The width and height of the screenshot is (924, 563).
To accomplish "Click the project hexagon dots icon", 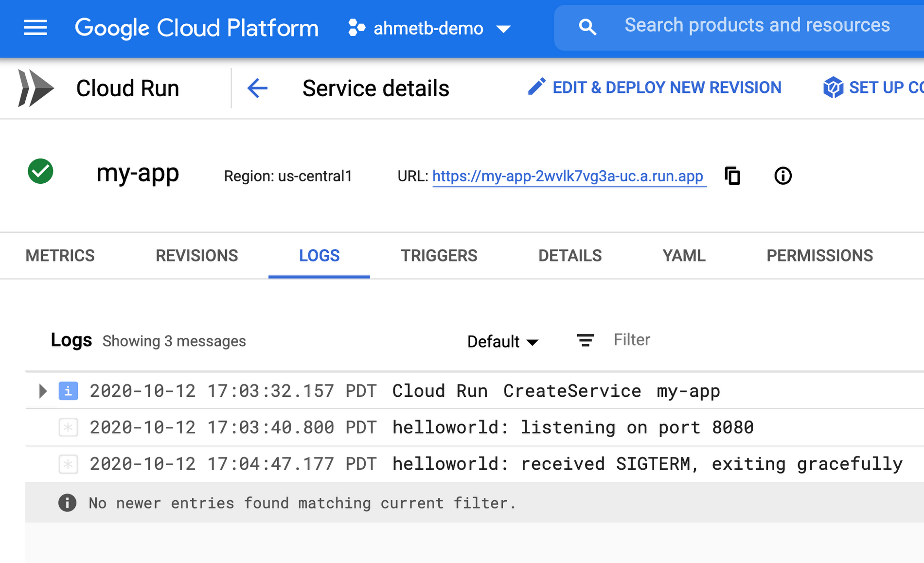I will point(356,28).
